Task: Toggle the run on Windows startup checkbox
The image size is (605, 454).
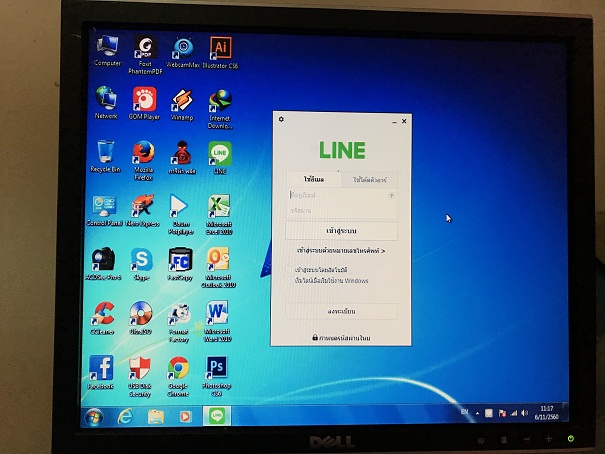Action: [288, 280]
